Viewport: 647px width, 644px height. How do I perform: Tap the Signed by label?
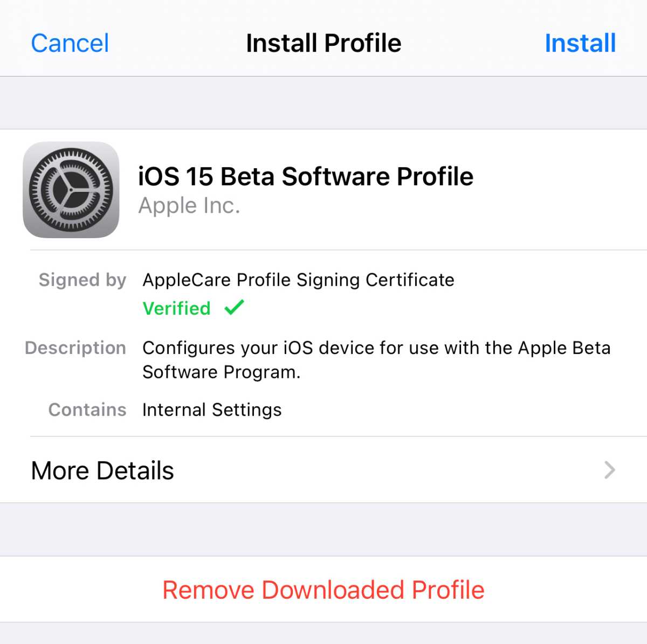pyautogui.click(x=82, y=280)
